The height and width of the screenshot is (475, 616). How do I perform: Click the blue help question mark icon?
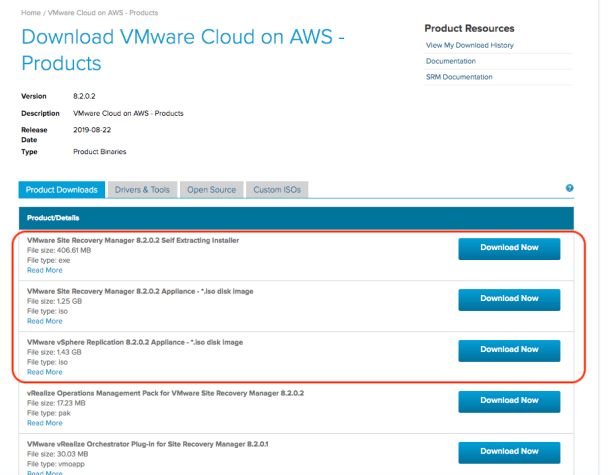pyautogui.click(x=569, y=188)
